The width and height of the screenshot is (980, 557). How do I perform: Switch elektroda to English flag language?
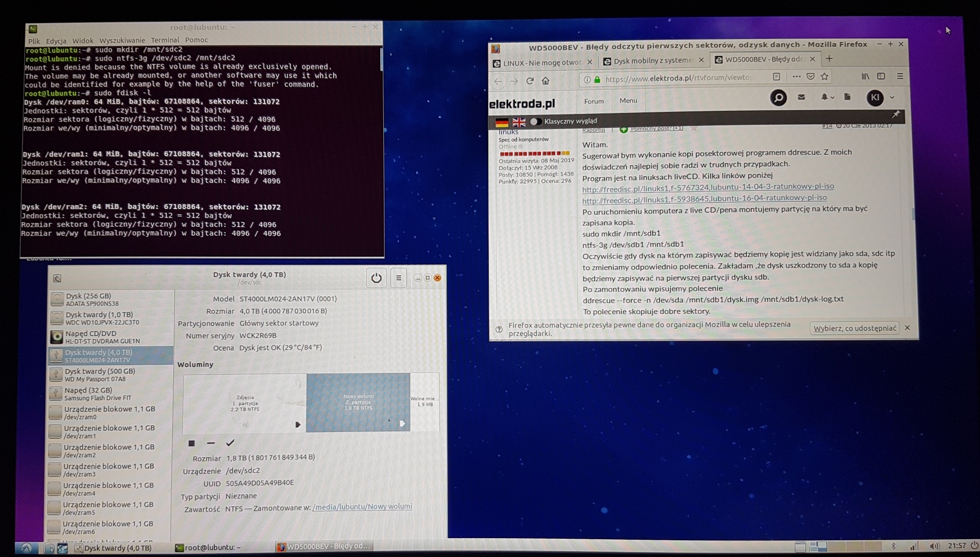tap(519, 122)
